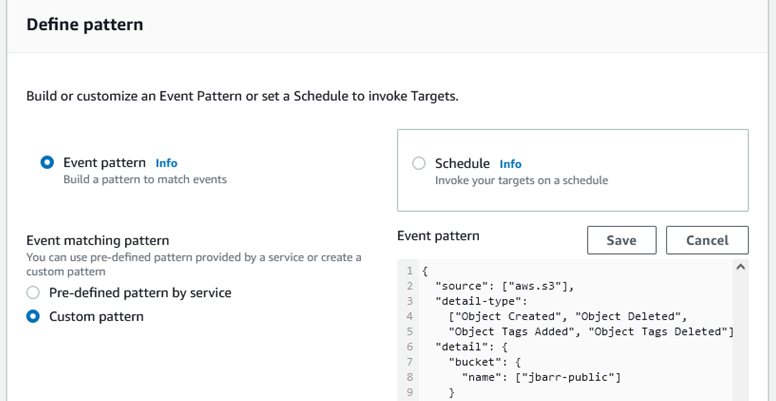This screenshot has height=401, width=776.
Task: Save the event pattern
Action: [x=621, y=240]
